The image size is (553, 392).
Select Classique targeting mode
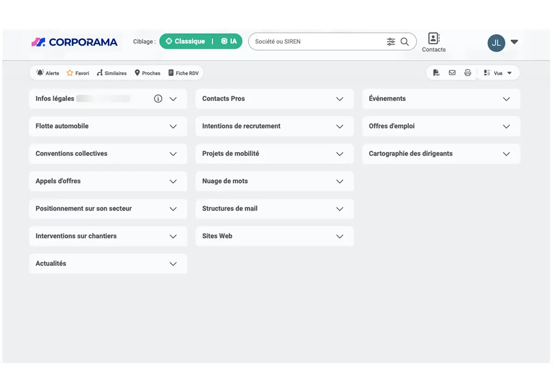(185, 41)
